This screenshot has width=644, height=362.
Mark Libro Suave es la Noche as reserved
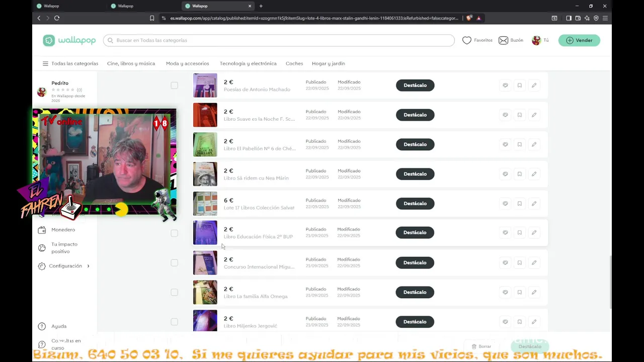point(520,115)
